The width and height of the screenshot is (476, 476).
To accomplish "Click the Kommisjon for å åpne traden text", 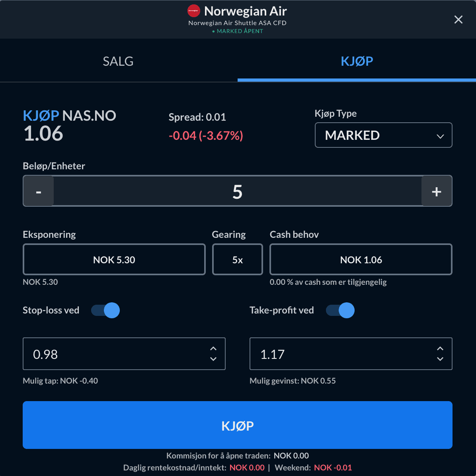I will point(218,456).
